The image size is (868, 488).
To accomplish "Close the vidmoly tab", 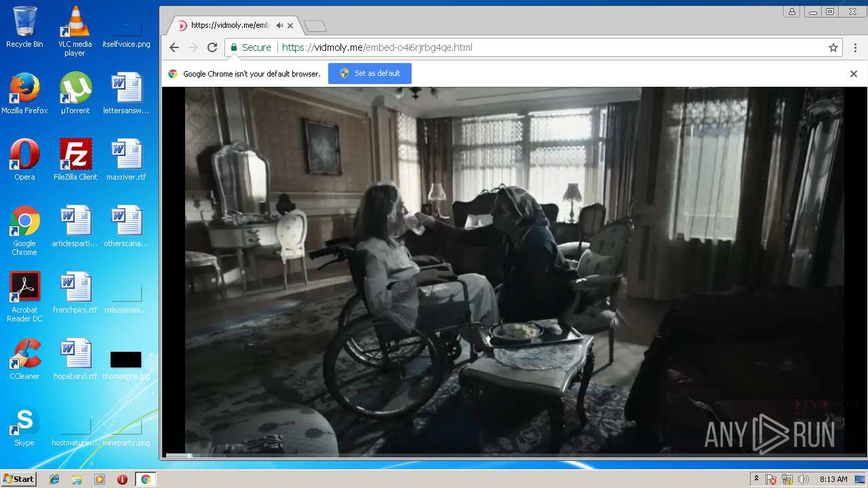I will (290, 26).
